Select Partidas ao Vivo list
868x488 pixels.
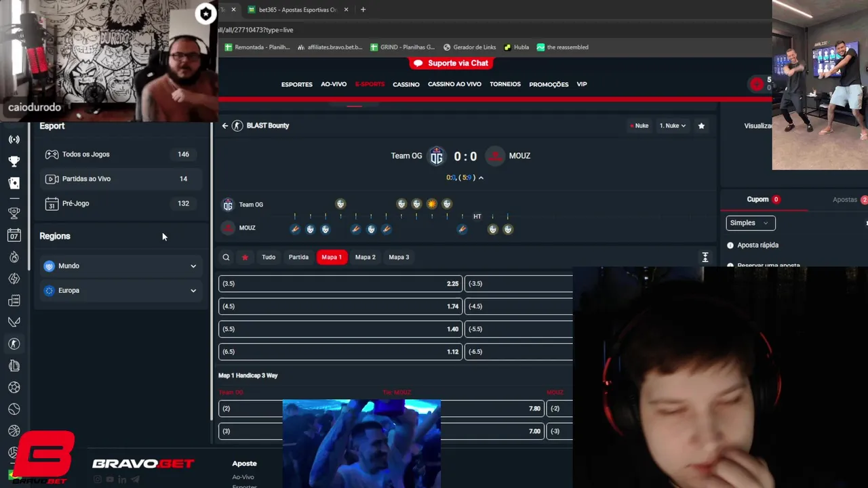pos(121,179)
